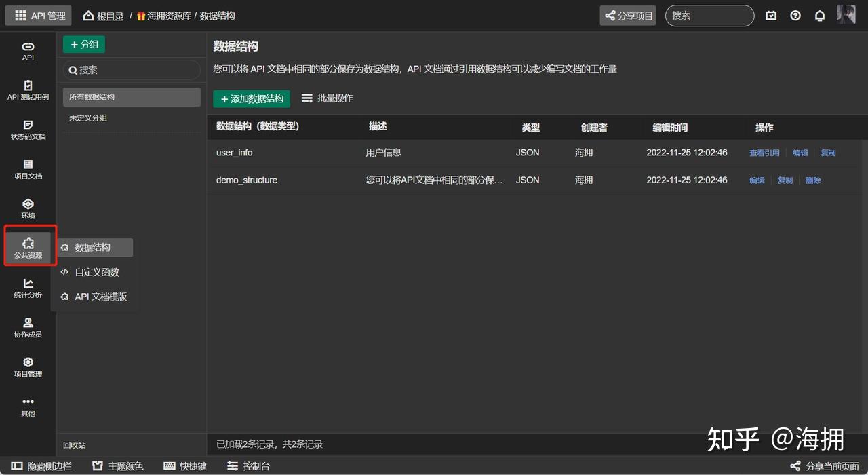Open 项目文档 sidebar item
Image resolution: width=868 pixels, height=475 pixels.
pyautogui.click(x=28, y=170)
